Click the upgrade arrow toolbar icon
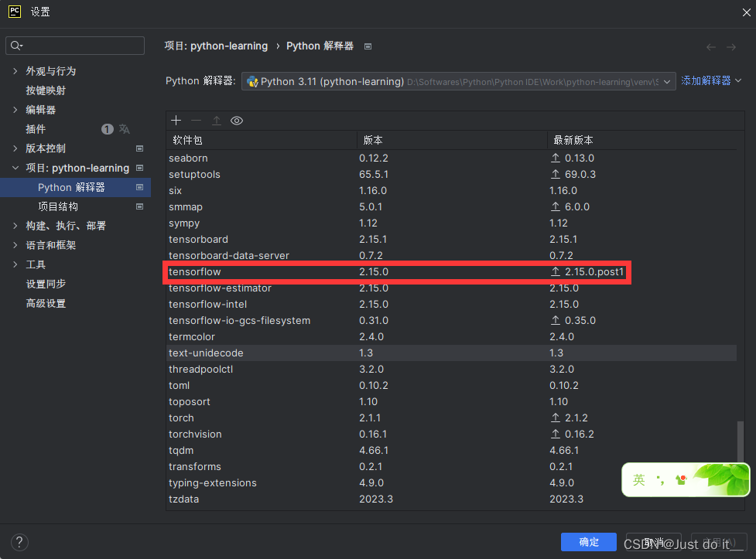Screen dimensions: 756x559 217,121
